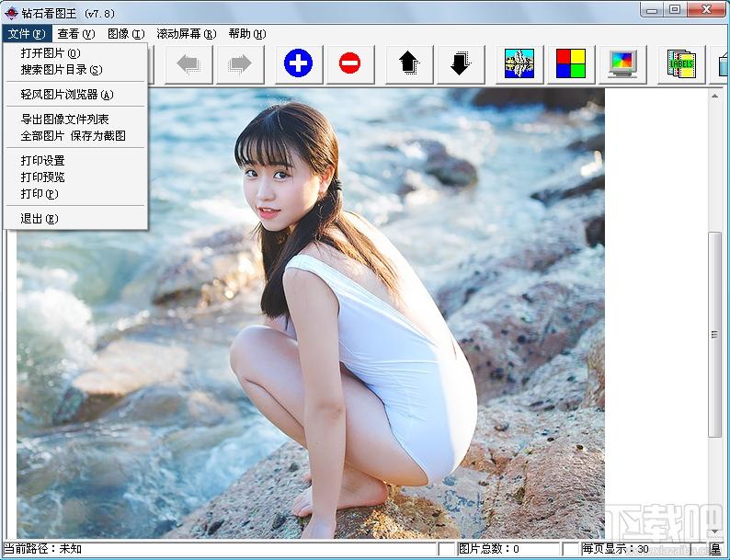730x560 pixels.
Task: Choose 打印(P) menu entry
Action: pyautogui.click(x=75, y=194)
